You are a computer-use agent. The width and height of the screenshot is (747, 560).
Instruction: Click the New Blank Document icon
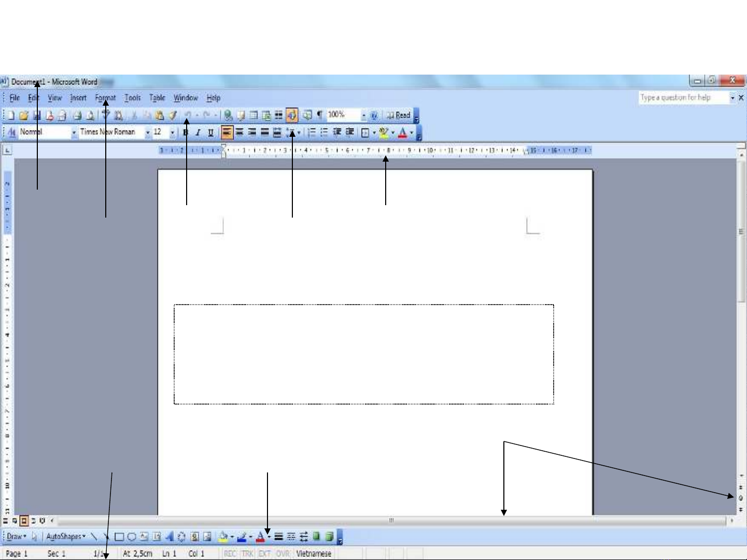11,116
